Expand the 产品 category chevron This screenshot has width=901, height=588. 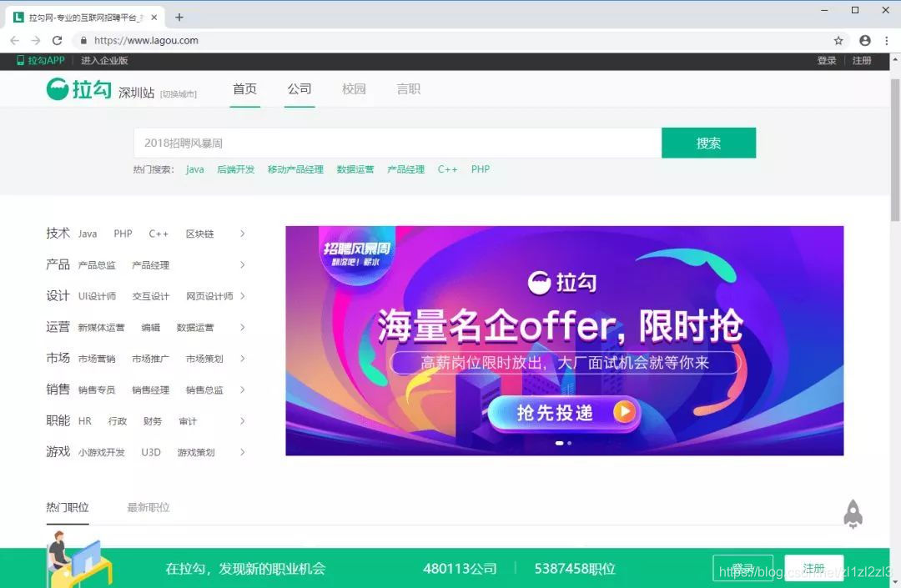pyautogui.click(x=243, y=264)
